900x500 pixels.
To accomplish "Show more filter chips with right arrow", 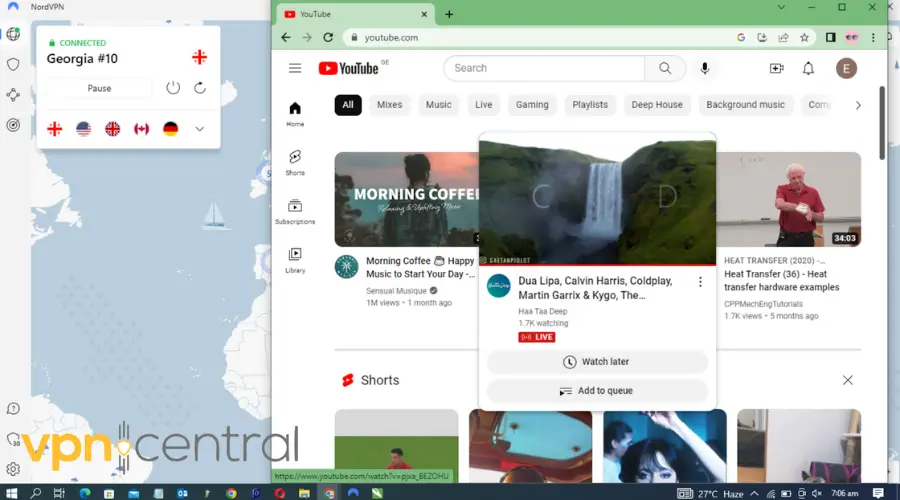I will pos(858,105).
